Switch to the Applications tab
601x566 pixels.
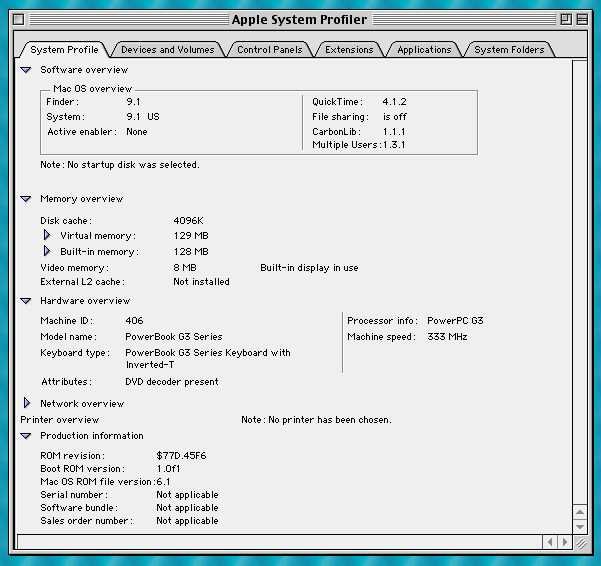tap(424, 50)
